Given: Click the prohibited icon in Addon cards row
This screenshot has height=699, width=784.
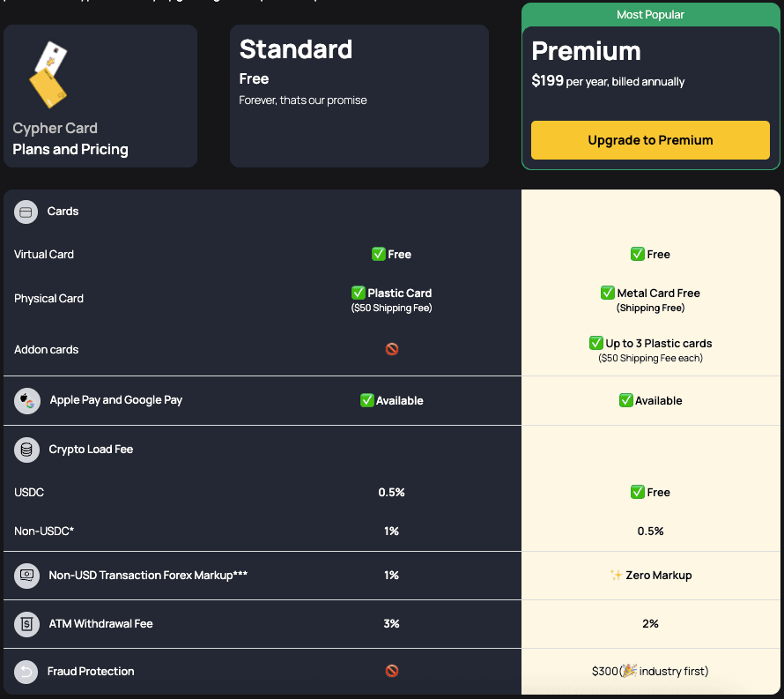Looking at the screenshot, I should [x=392, y=349].
